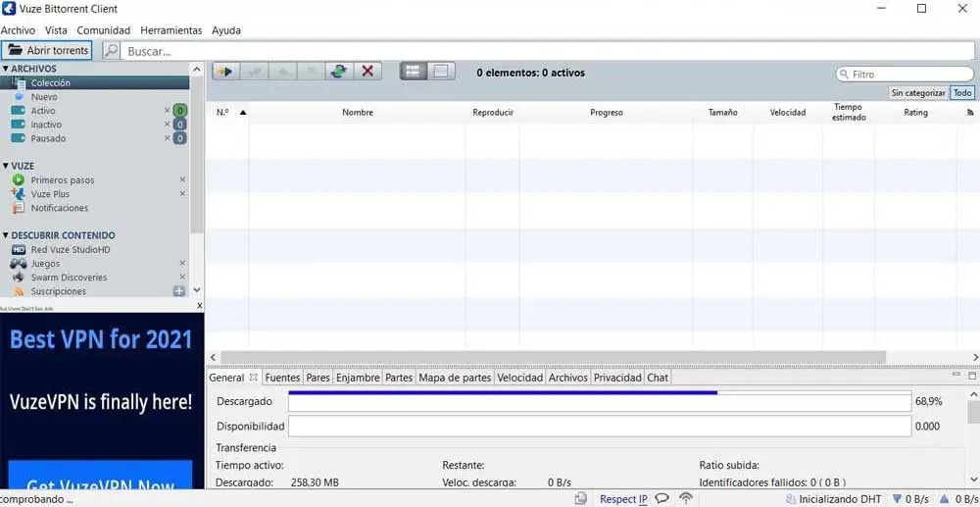This screenshot has height=507, width=980.
Task: Collapse the ARCHIVOS section
Action: (x=6, y=69)
